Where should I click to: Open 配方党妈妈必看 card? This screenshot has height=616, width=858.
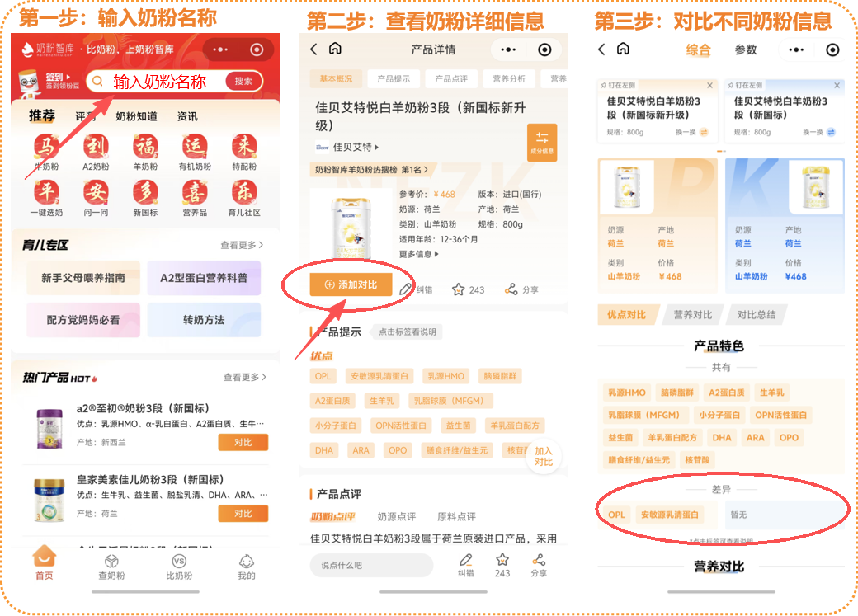coord(83,320)
